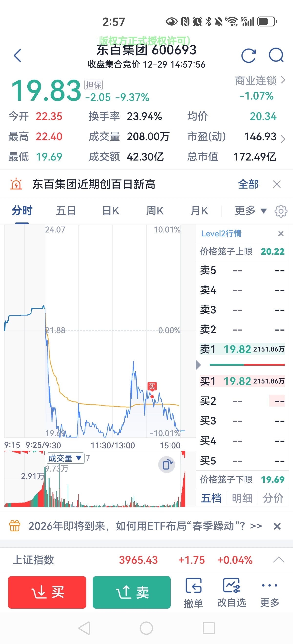Switch to the 明细 tab
Viewport: 293px width, 644px height.
(242, 498)
